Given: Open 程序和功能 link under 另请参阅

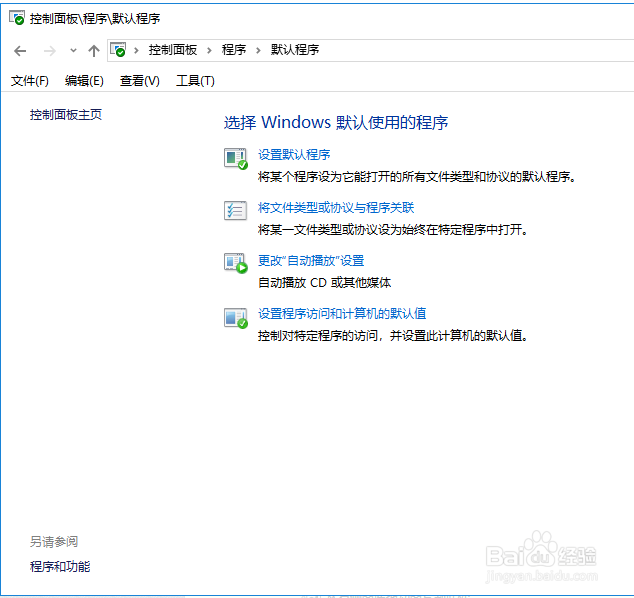Looking at the screenshot, I should point(60,566).
